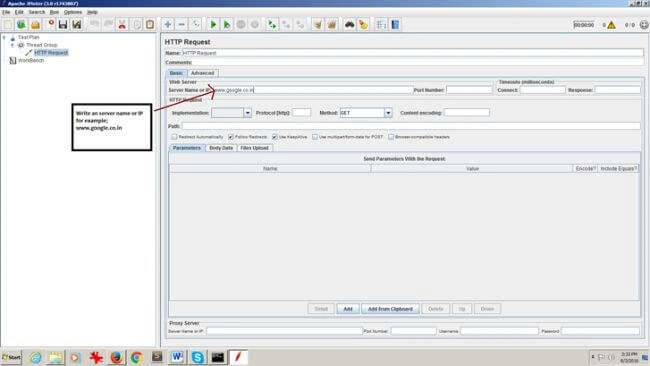
Task: Open Search with binoculars icon
Action: [x=349, y=24]
